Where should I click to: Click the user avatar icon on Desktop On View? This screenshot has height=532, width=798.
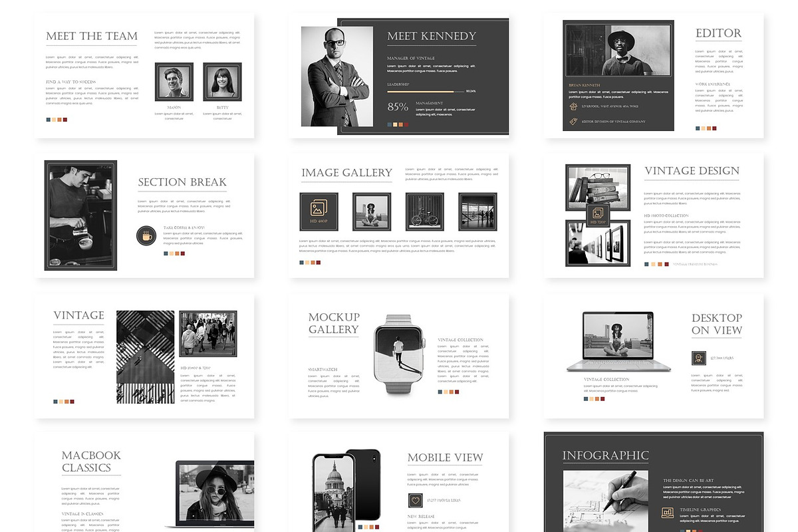point(698,358)
